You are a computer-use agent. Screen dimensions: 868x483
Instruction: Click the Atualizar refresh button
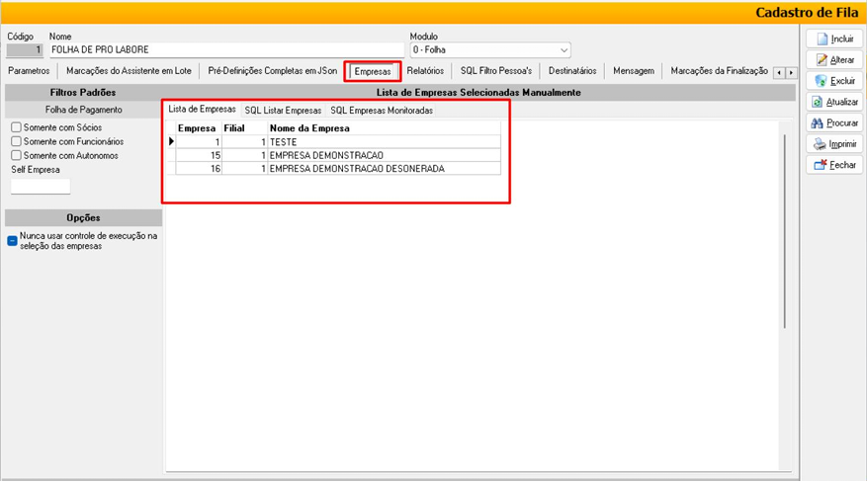click(x=833, y=102)
